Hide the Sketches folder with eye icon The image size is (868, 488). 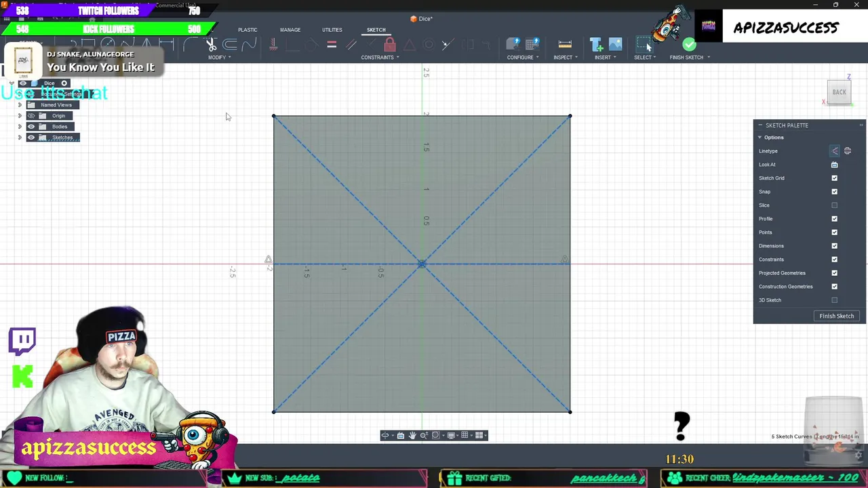click(x=31, y=138)
